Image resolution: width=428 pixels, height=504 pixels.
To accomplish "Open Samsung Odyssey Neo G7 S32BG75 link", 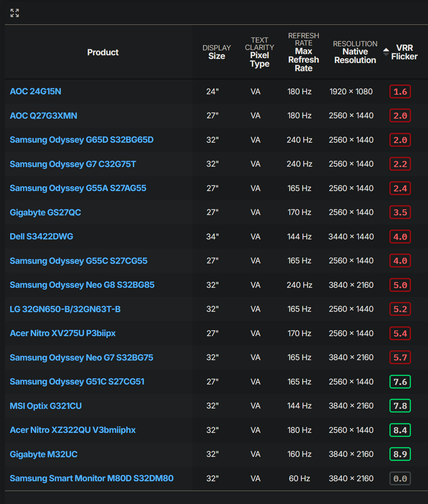I will (82, 358).
